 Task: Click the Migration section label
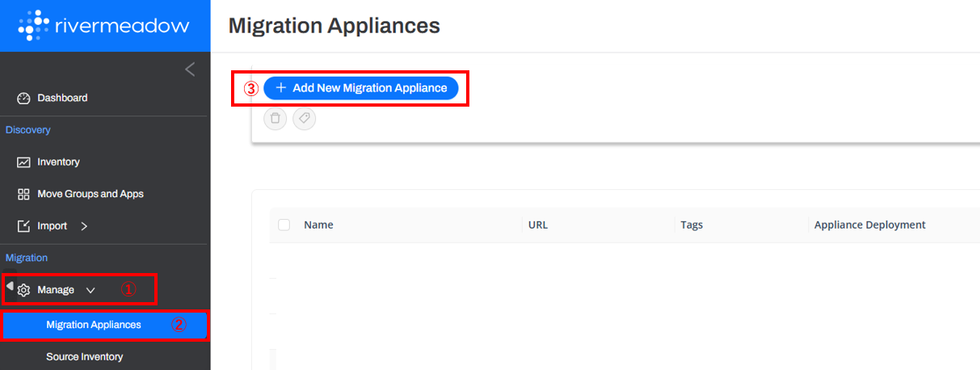click(27, 258)
